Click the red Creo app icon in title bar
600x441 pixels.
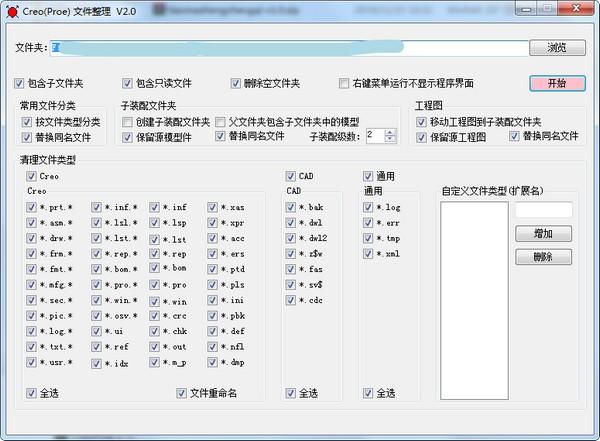(x=12, y=11)
